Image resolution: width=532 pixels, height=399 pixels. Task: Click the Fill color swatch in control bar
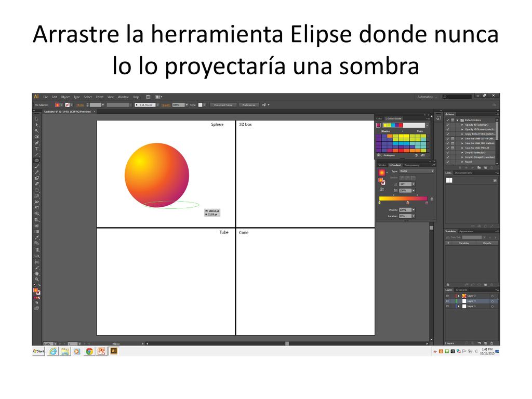click(57, 105)
